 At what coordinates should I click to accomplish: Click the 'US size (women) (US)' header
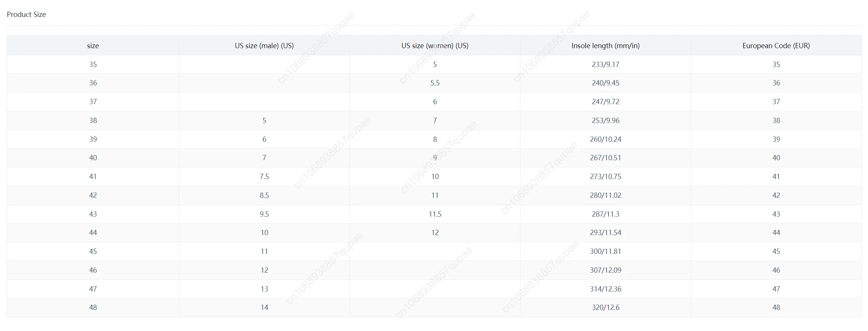435,46
